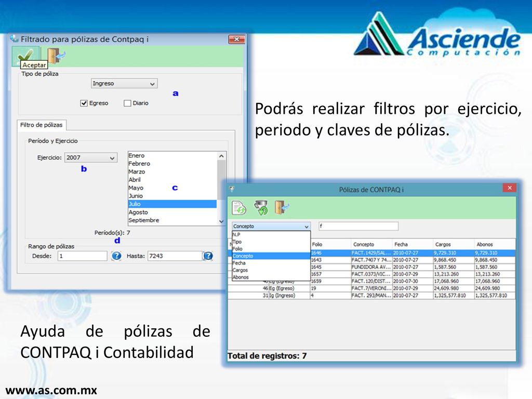532x399 pixels.
Task: Click the help icon next to Desde field
Action: pyautogui.click(x=116, y=256)
